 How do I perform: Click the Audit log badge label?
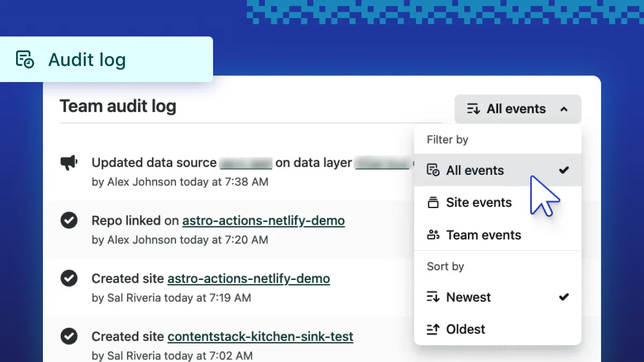87,60
